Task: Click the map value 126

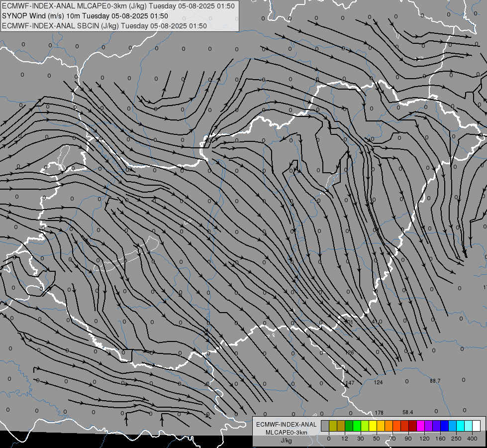Action: 350,352
